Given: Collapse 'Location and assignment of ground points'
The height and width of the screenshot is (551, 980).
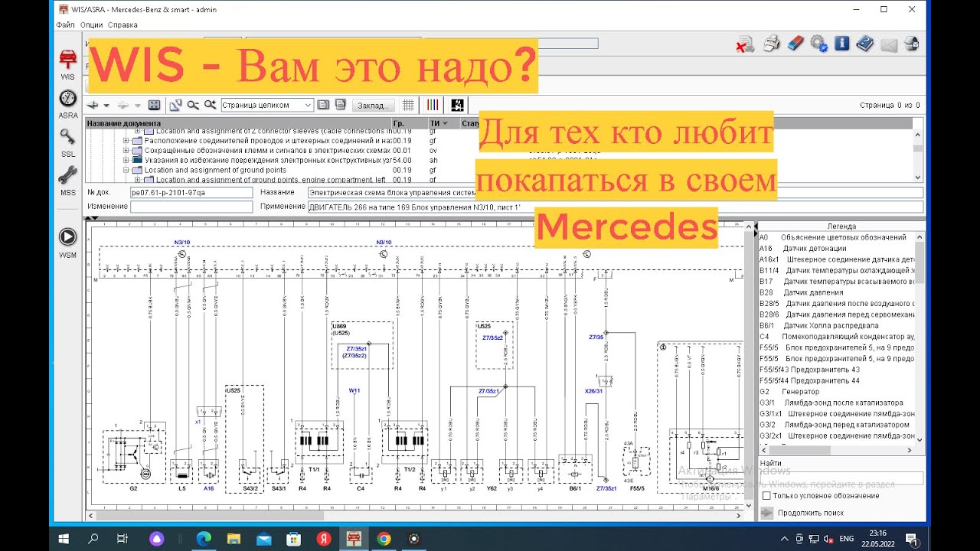Looking at the screenshot, I should click(126, 170).
